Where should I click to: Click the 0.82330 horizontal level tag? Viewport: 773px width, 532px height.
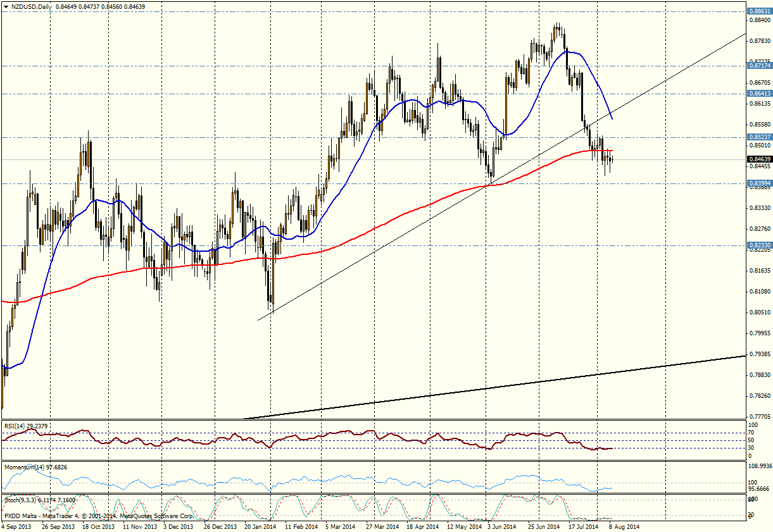[x=759, y=245]
